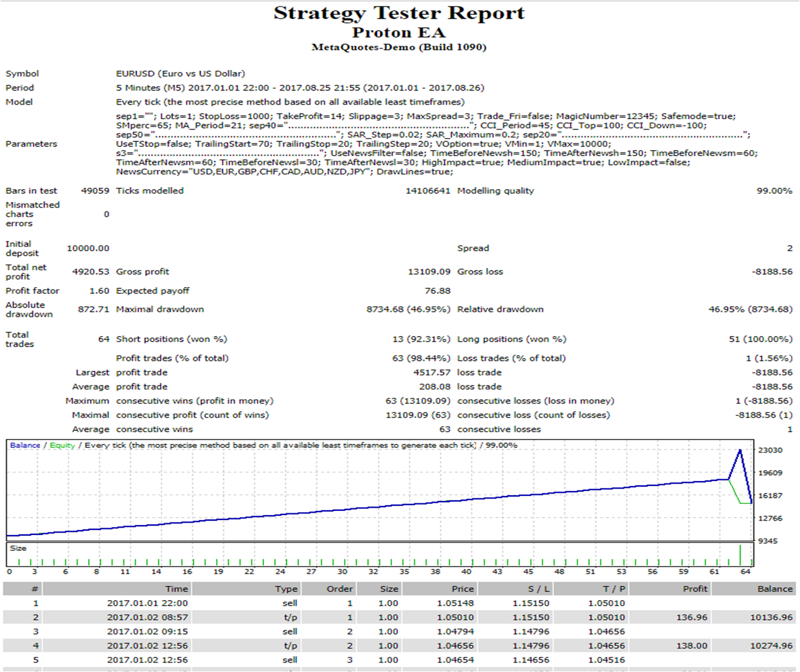Click the time cell "2017.01.01 22:00"
This screenshot has height=672, width=800.
[x=147, y=604]
